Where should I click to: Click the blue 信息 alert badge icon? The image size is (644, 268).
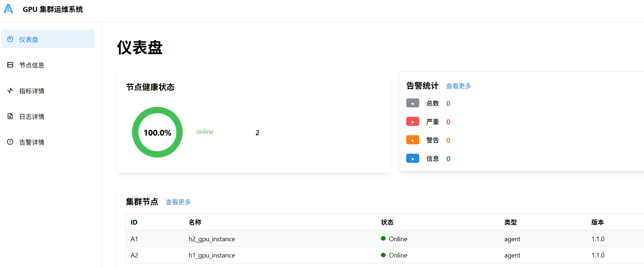(412, 158)
